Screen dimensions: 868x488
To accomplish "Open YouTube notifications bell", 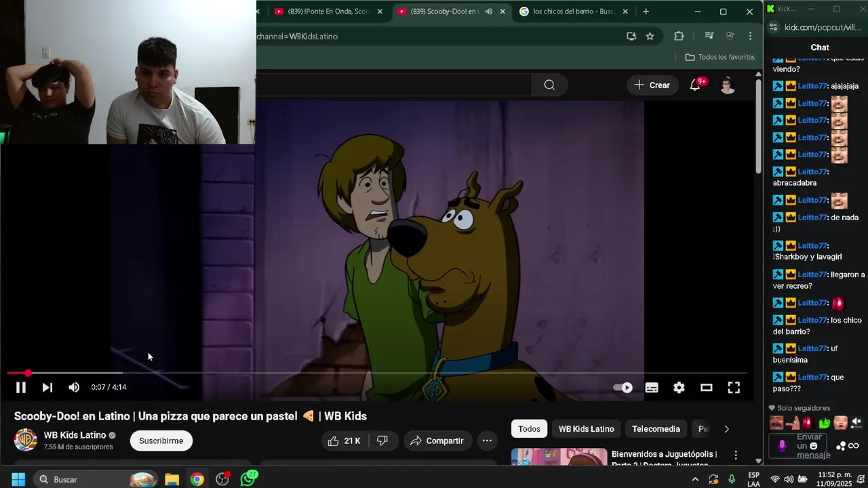I will (x=695, y=85).
